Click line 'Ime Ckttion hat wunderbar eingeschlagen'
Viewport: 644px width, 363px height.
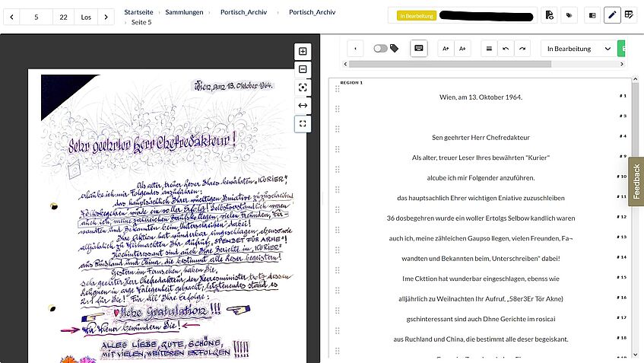481,279
